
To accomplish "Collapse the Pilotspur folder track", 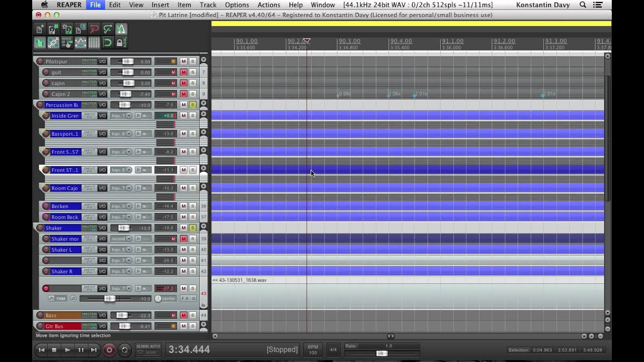I will coord(203,60).
